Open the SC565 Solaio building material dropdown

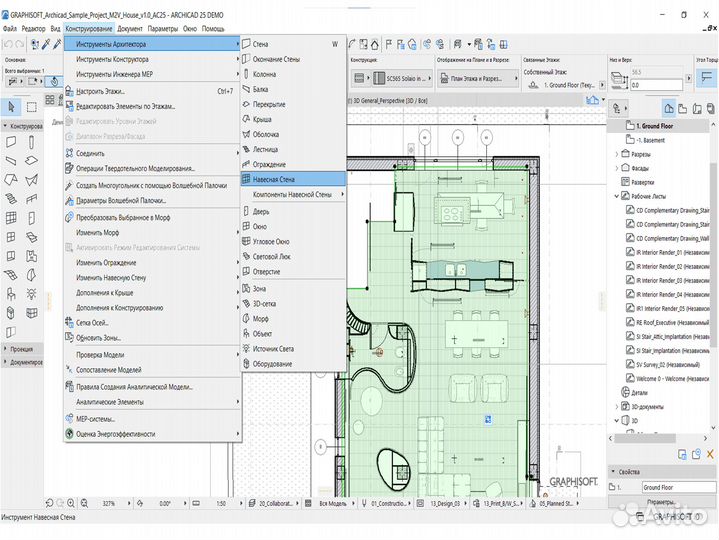[402, 78]
